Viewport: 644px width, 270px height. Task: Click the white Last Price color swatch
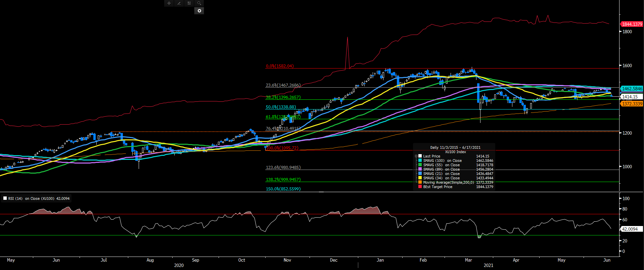point(420,156)
